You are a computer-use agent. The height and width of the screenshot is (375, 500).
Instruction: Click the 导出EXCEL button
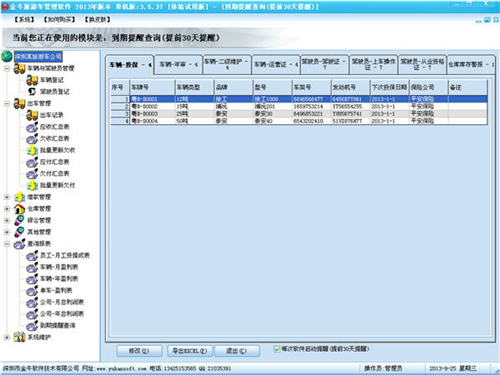pos(189,351)
